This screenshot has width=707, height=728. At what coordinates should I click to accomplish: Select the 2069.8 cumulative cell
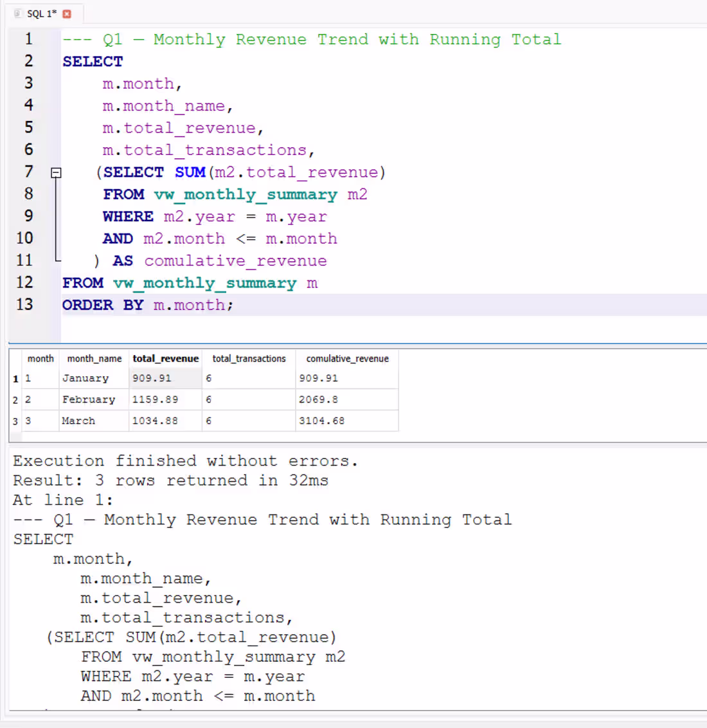pos(347,399)
